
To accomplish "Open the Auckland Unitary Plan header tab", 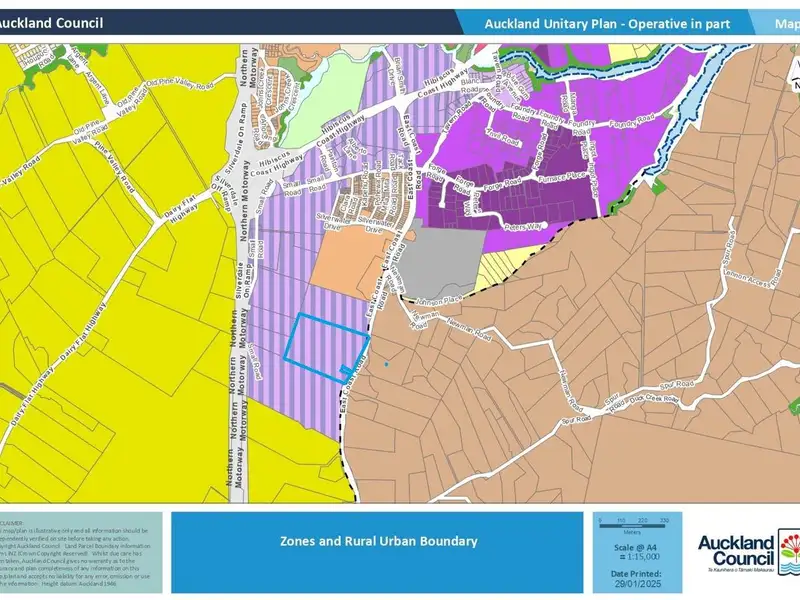I will coord(606,23).
